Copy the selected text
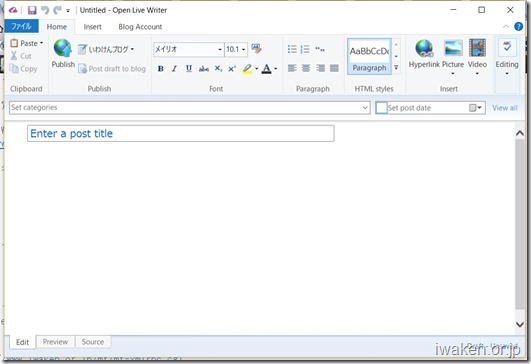 pos(23,69)
